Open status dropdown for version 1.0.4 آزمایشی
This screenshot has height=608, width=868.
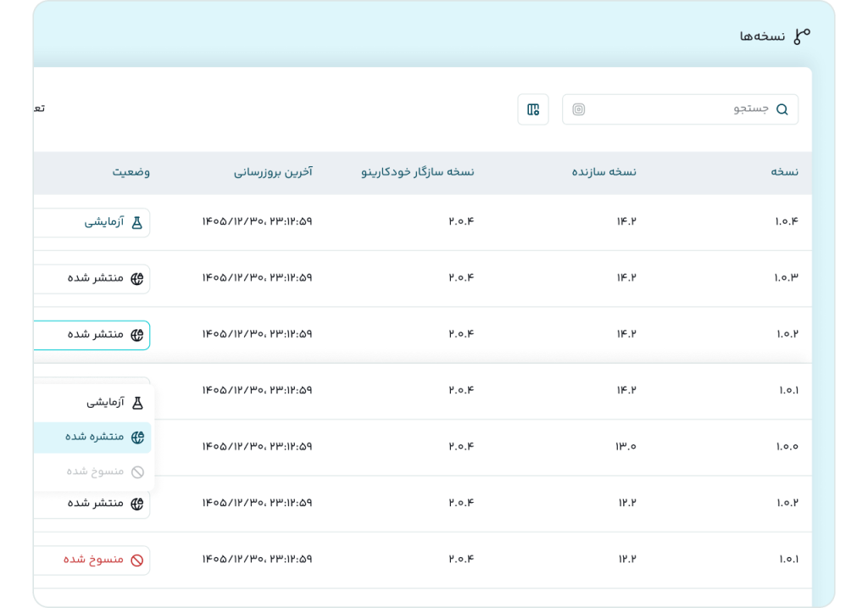[x=92, y=223]
